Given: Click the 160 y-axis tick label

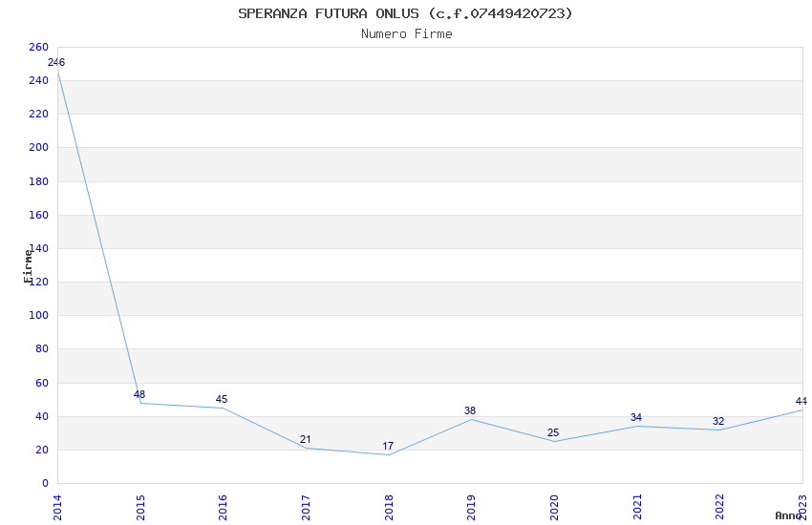Looking at the screenshot, I should pyautogui.click(x=39, y=215).
